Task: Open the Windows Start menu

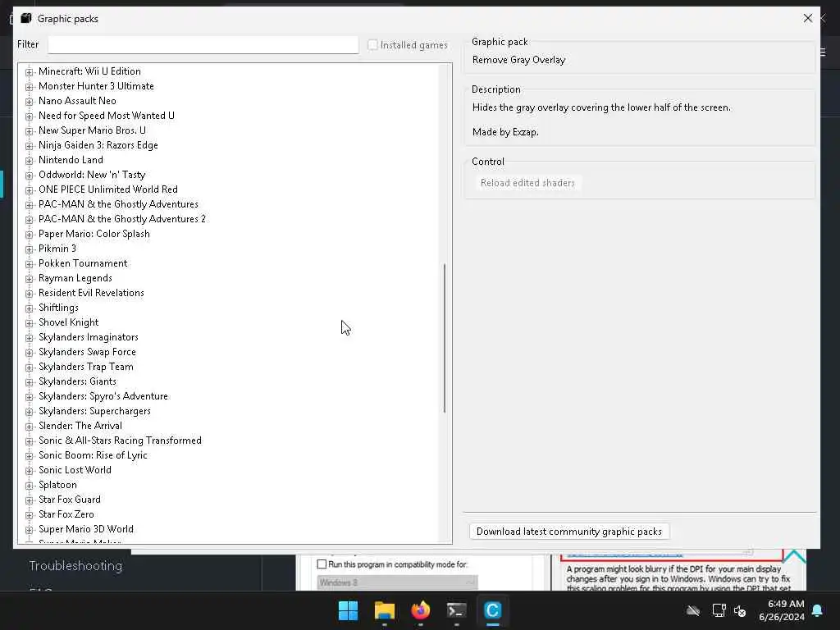Action: [x=348, y=610]
